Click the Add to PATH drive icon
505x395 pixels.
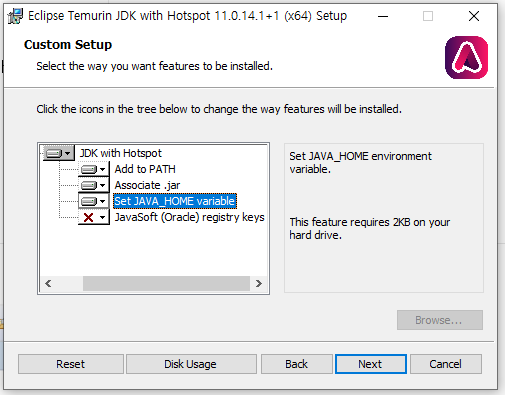(89, 169)
